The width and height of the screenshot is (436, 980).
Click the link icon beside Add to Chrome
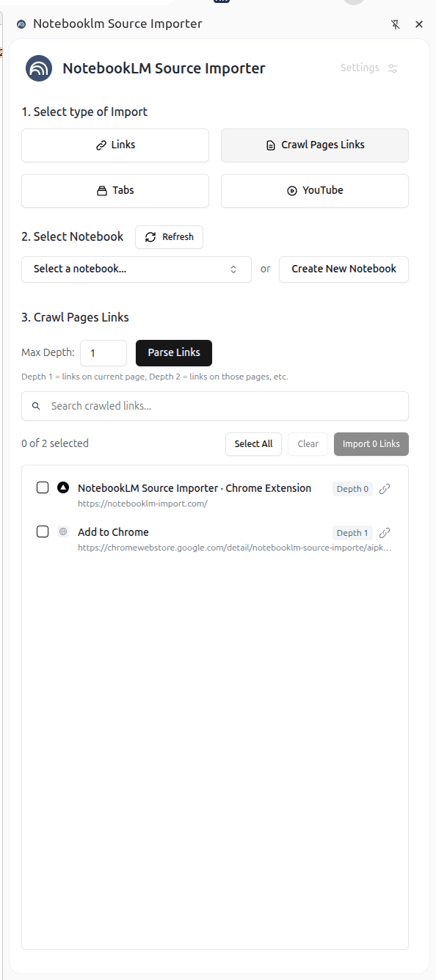pos(384,532)
